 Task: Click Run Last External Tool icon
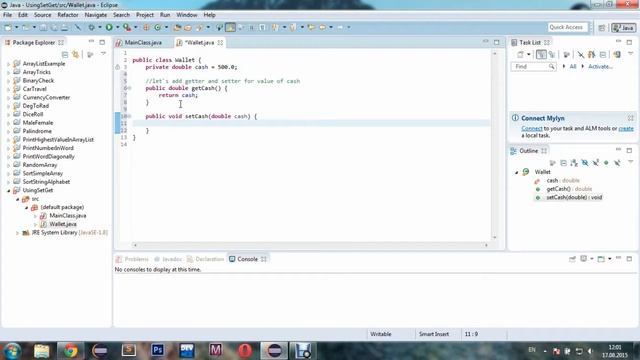click(127, 27)
